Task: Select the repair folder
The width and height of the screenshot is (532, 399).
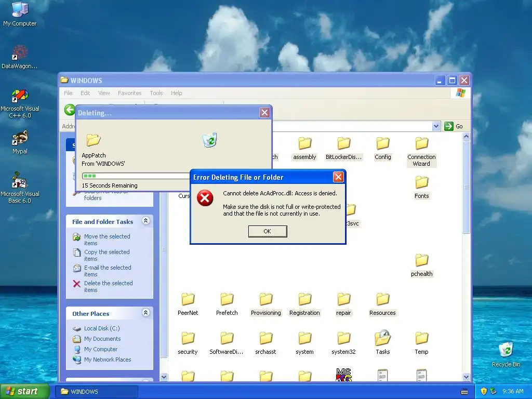Action: [x=343, y=304]
